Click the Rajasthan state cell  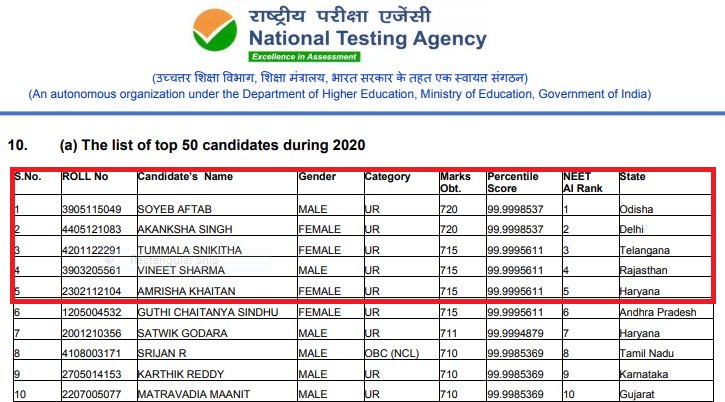(643, 270)
